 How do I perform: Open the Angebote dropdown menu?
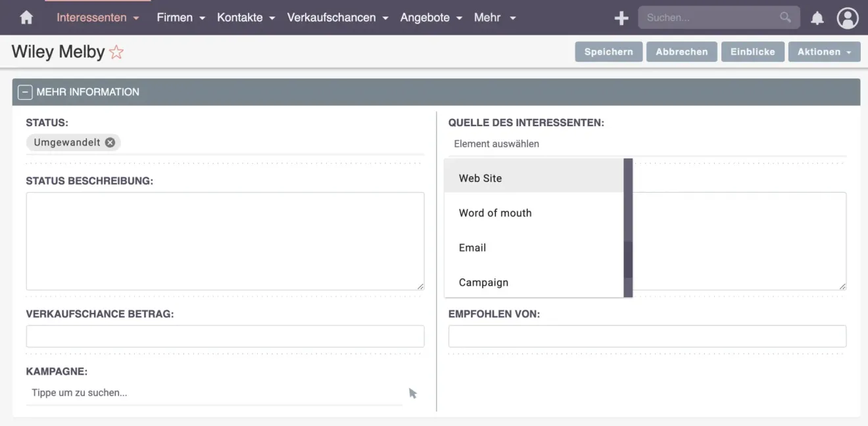pos(425,18)
